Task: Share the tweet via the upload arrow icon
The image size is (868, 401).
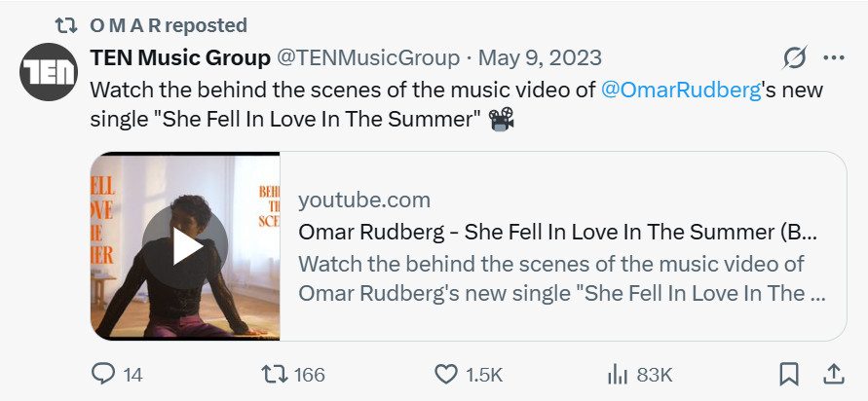Action: (x=834, y=374)
